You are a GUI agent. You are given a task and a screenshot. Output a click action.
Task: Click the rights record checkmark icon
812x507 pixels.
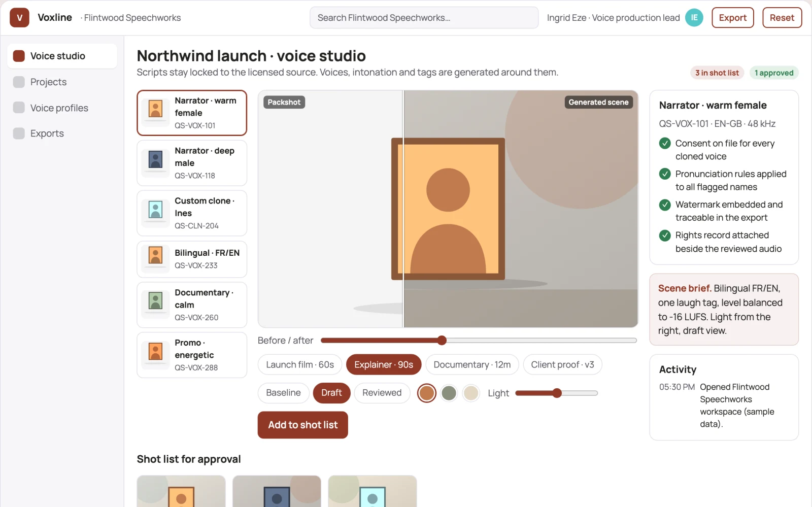pyautogui.click(x=665, y=235)
